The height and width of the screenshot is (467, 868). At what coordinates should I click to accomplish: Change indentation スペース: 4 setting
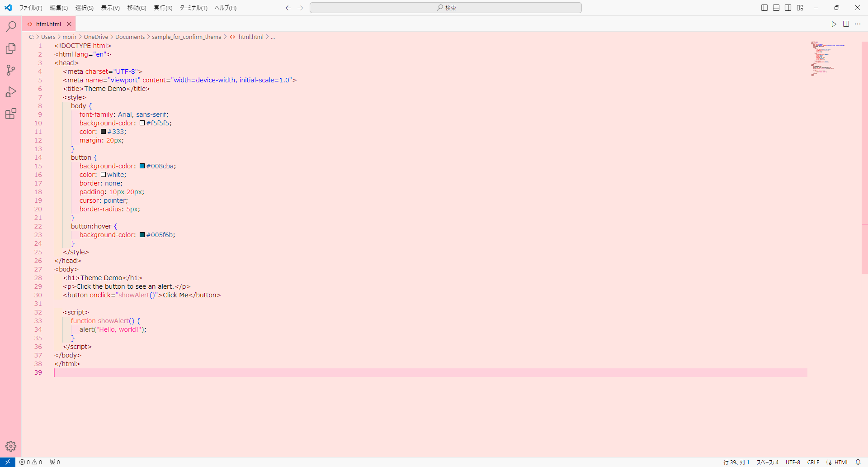pos(768,462)
